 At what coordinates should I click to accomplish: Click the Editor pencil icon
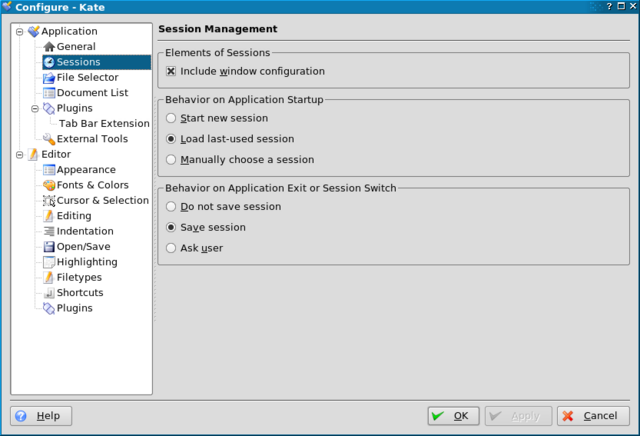[x=33, y=154]
